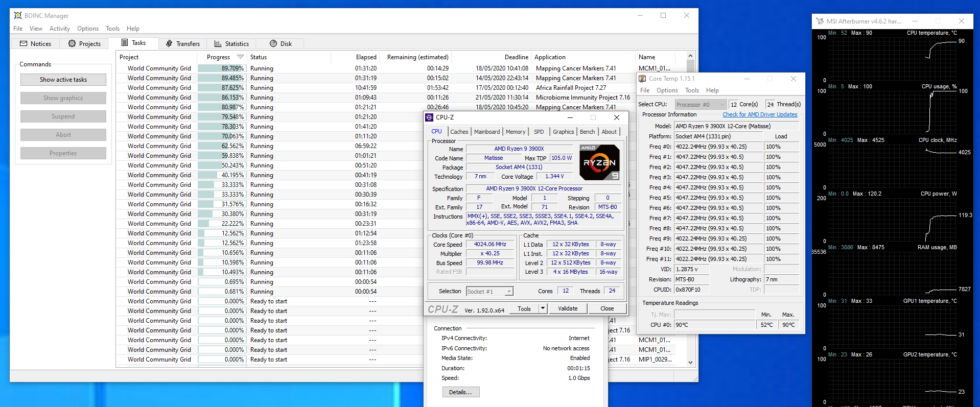
Task: Switch to the Memory tab in CPU-Z
Action: tap(516, 132)
